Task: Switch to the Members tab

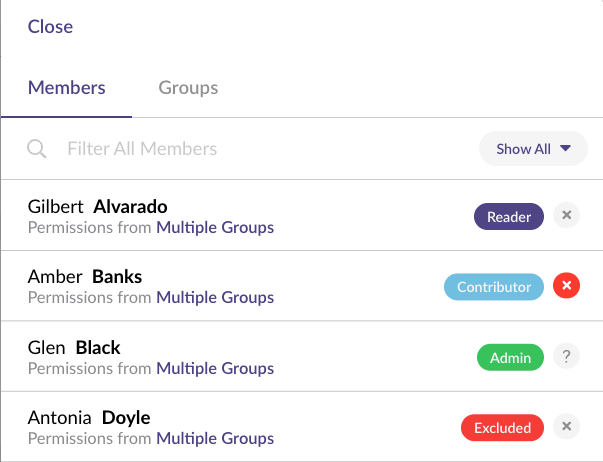Action: [67, 87]
